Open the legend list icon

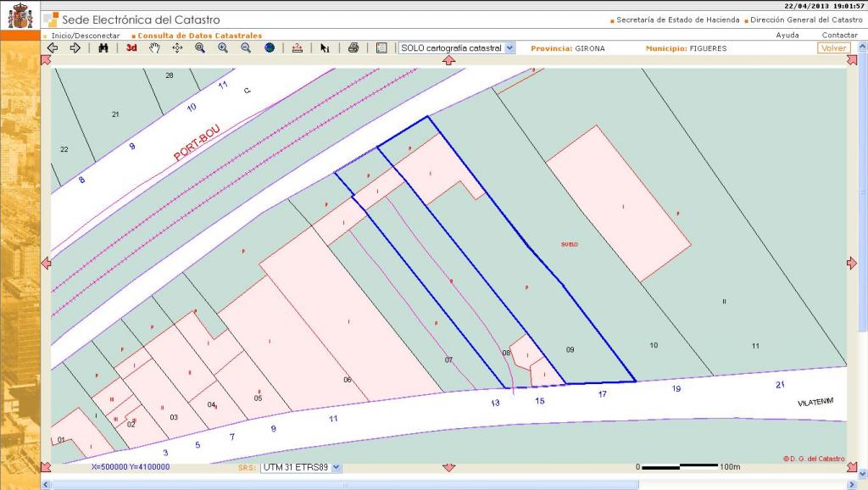pyautogui.click(x=381, y=48)
